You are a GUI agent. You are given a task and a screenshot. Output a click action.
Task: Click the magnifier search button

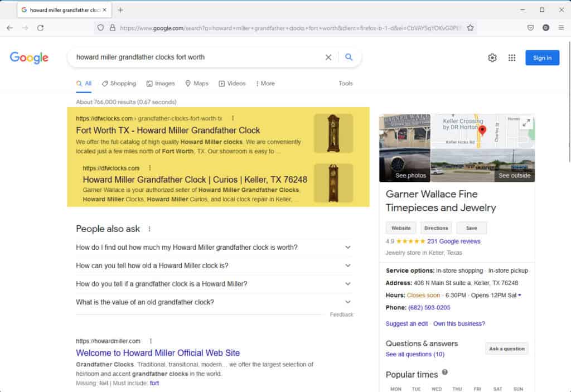point(349,57)
